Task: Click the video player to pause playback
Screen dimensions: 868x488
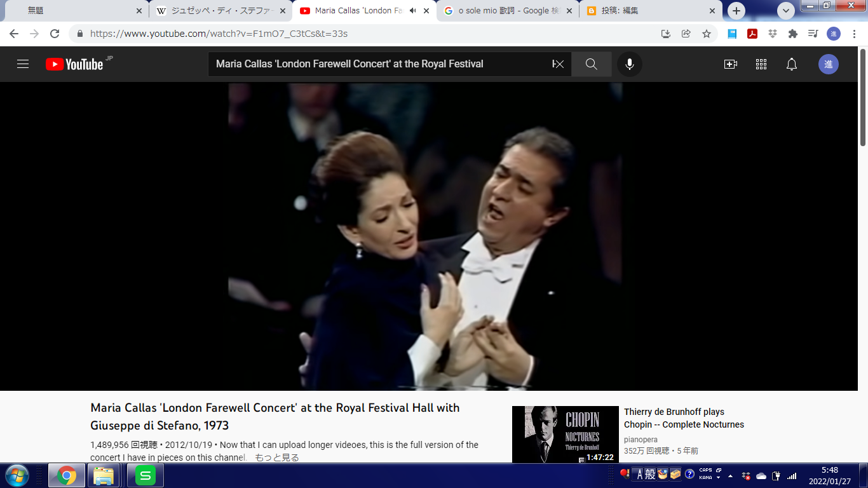Action: coord(429,236)
